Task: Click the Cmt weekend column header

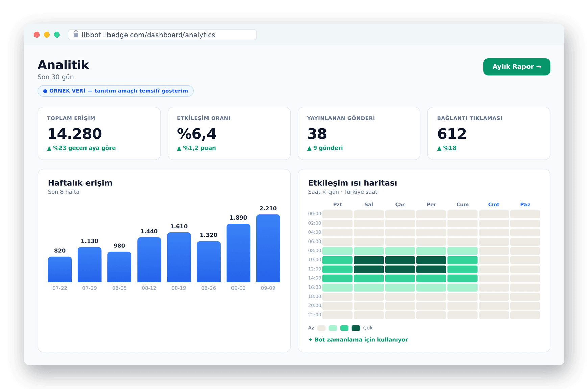Action: pos(494,204)
